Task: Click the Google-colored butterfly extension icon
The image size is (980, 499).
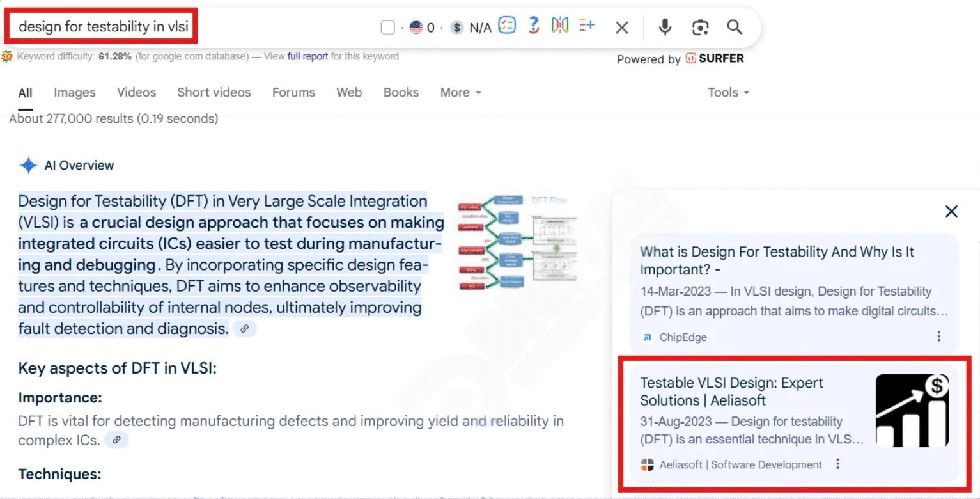Action: tap(559, 26)
